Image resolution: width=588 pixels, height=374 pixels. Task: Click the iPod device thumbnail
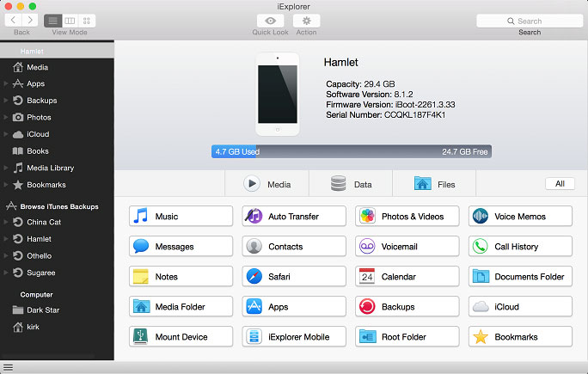pos(278,94)
